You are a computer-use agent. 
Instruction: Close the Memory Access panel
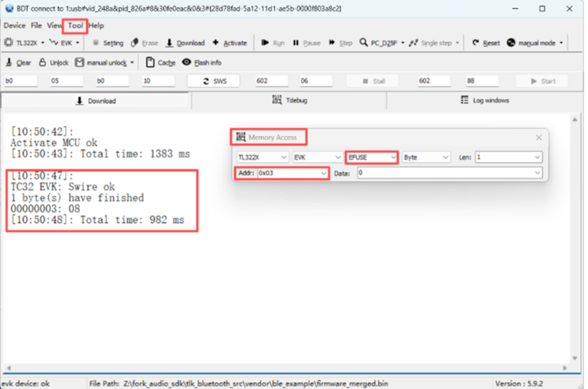click(539, 138)
